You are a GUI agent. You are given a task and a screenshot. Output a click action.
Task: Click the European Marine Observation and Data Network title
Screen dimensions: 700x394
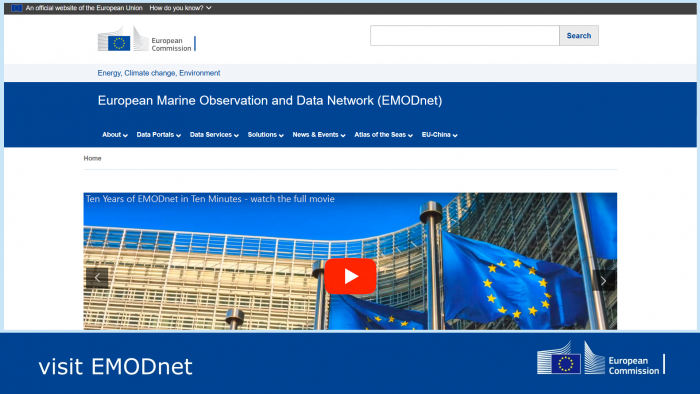(x=270, y=100)
